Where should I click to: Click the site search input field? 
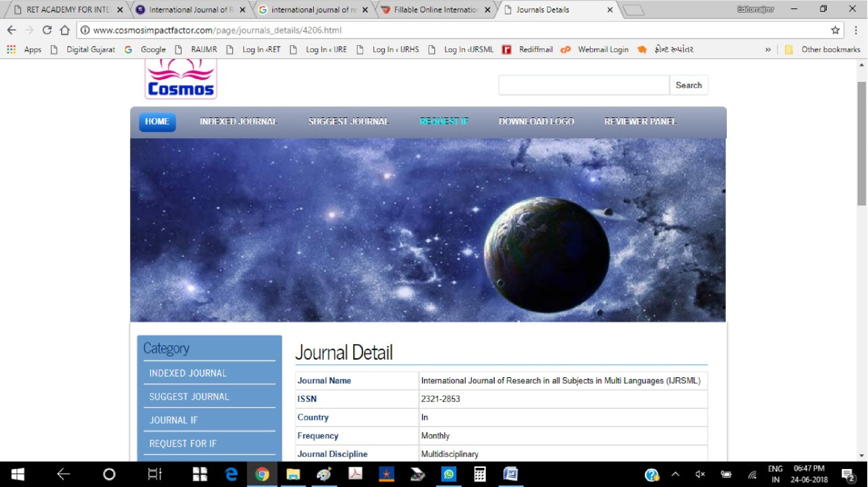coord(583,85)
